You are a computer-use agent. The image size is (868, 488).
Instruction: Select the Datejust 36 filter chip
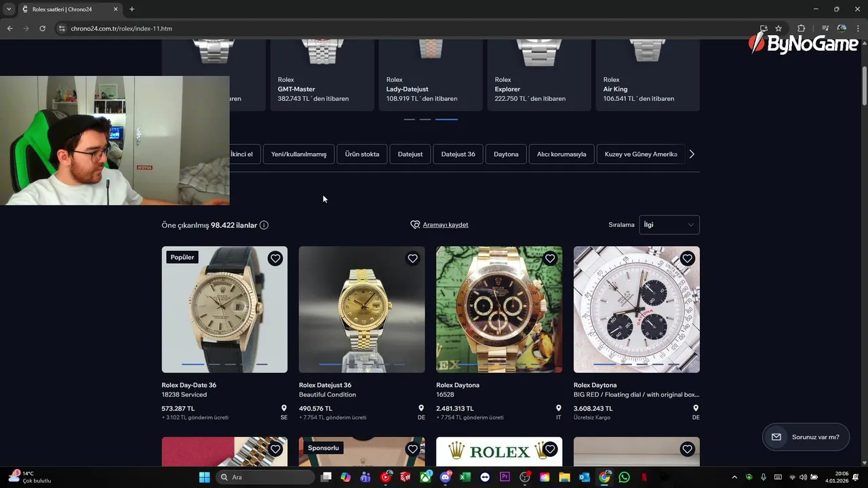(458, 154)
